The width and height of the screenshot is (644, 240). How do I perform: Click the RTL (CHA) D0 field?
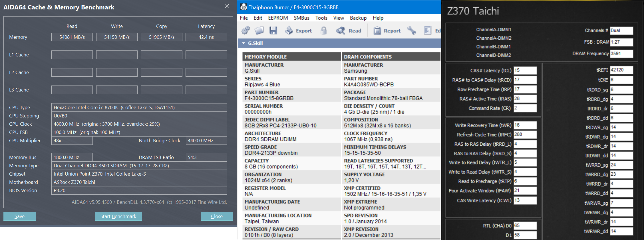pos(525,226)
